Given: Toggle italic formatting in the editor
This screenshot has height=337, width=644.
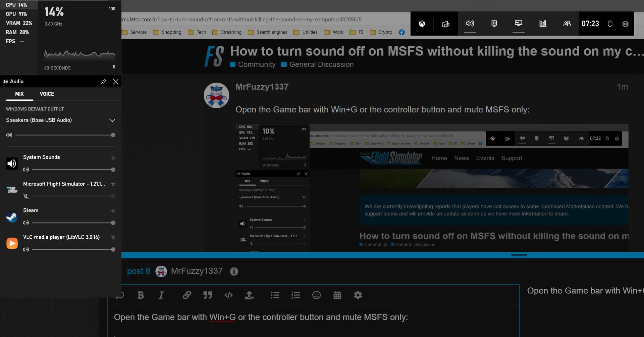Looking at the screenshot, I should tap(161, 295).
